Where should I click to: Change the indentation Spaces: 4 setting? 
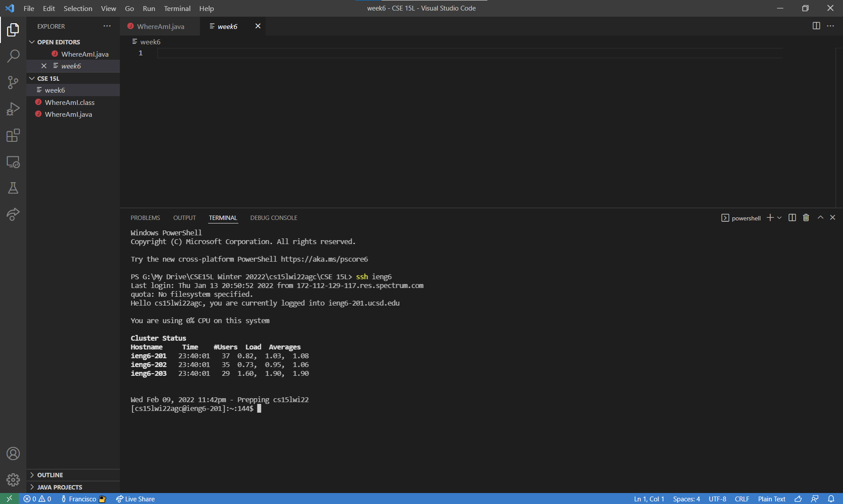point(686,499)
